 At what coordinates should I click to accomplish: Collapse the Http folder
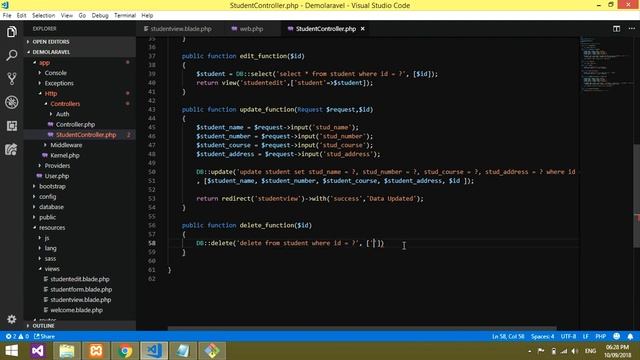[x=79, y=93]
